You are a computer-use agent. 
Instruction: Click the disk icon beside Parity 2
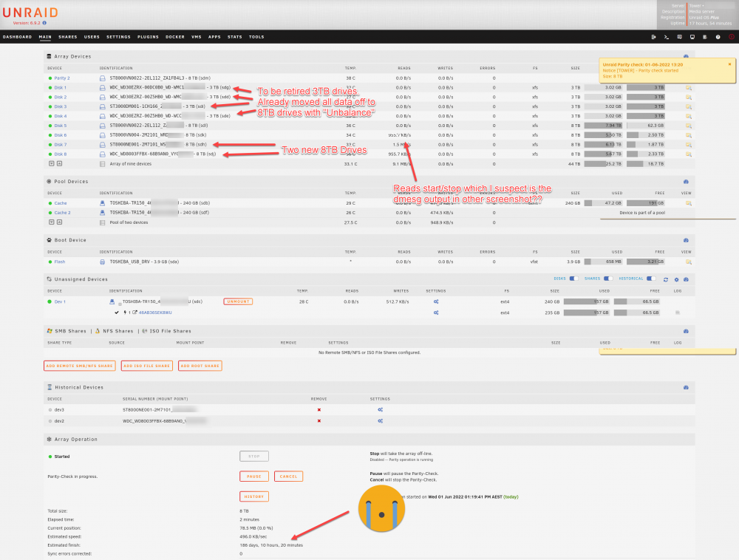[x=102, y=78]
